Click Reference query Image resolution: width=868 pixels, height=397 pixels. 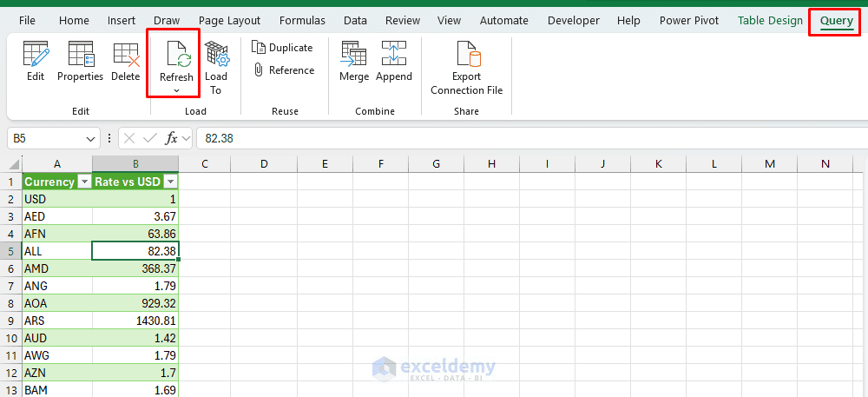(x=284, y=70)
